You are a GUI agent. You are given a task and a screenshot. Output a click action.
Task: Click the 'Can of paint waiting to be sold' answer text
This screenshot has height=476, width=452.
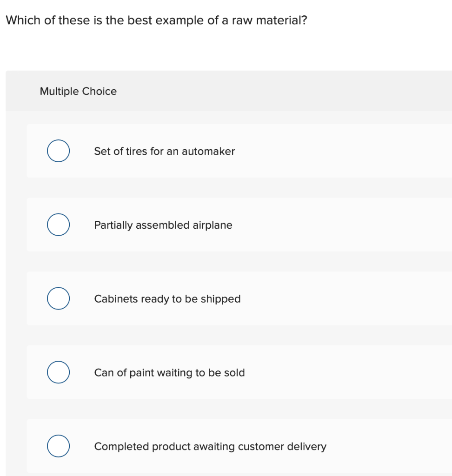[169, 372]
